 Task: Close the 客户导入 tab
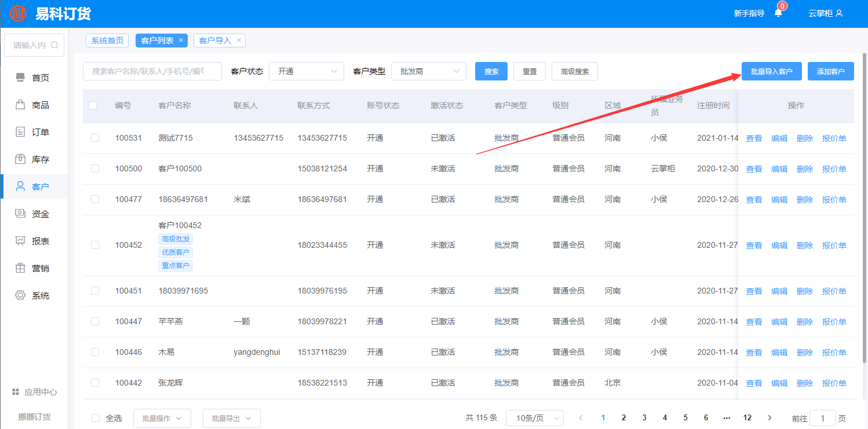point(239,40)
